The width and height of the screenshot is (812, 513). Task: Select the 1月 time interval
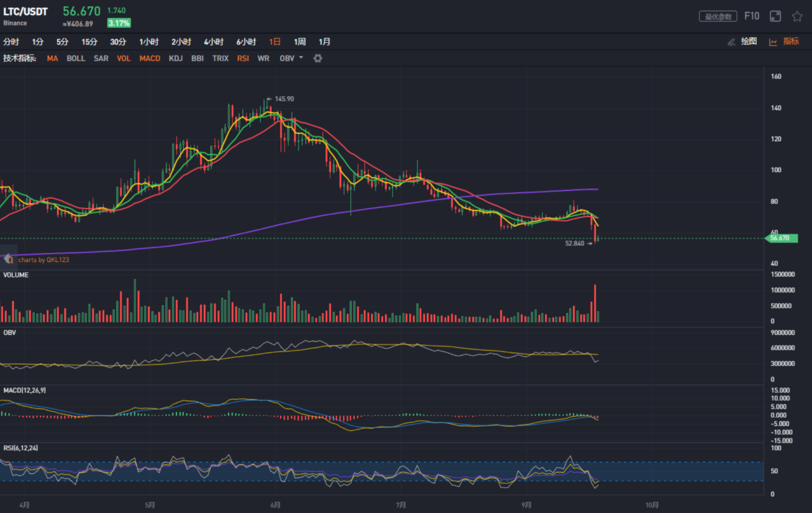325,42
